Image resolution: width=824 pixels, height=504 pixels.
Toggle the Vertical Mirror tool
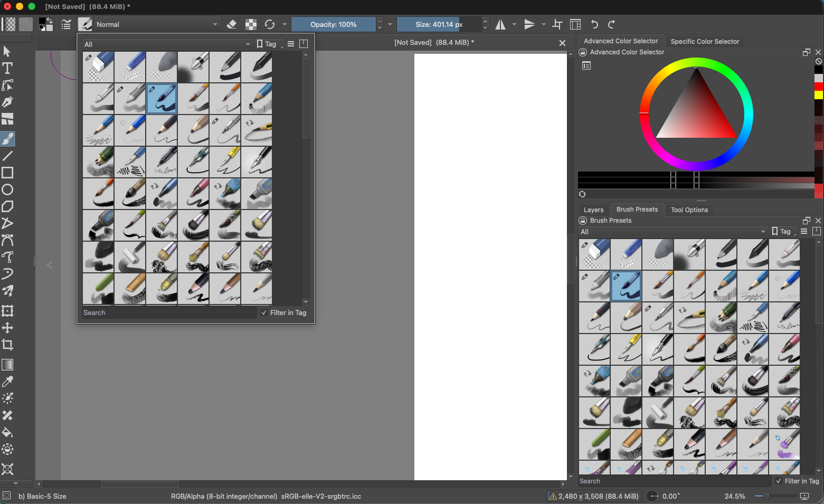pyautogui.click(x=529, y=24)
